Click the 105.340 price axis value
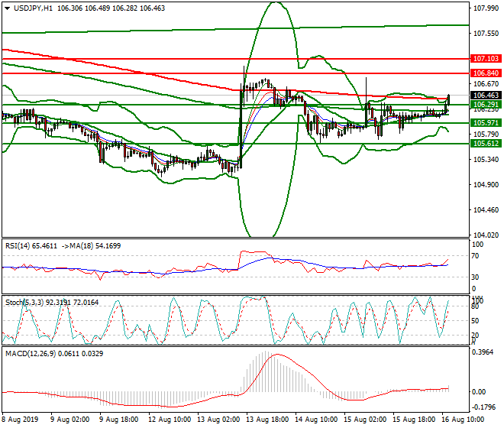Screen dimensions: 504x428 486,160
